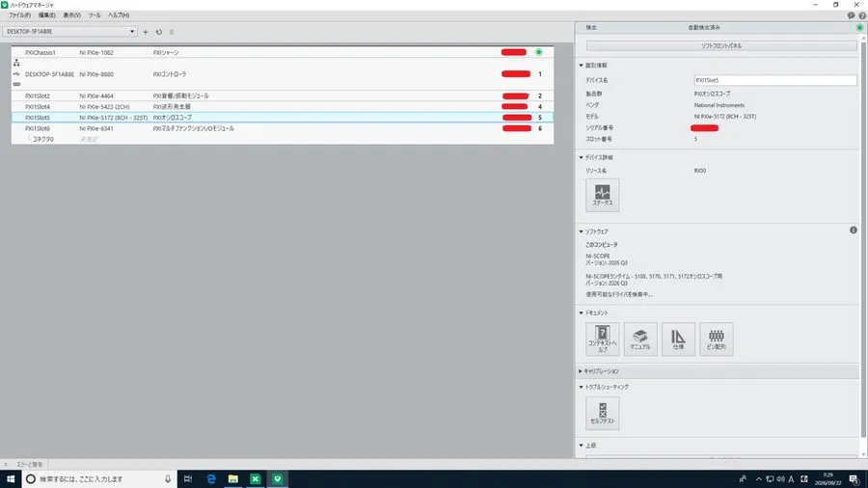Click the ソフトフロントパネル button
The width and height of the screenshot is (868, 488).
pos(721,46)
